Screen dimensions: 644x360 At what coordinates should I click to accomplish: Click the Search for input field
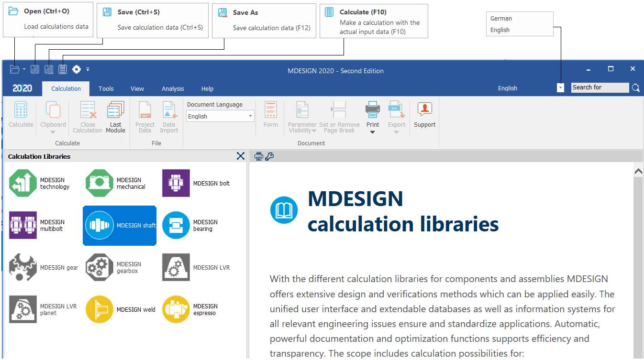tap(600, 87)
